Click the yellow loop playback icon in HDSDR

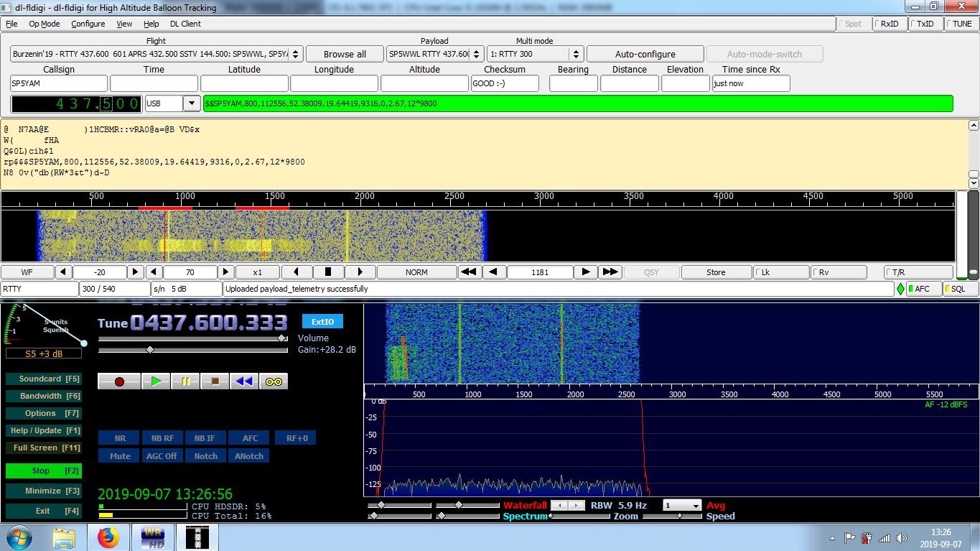point(274,381)
